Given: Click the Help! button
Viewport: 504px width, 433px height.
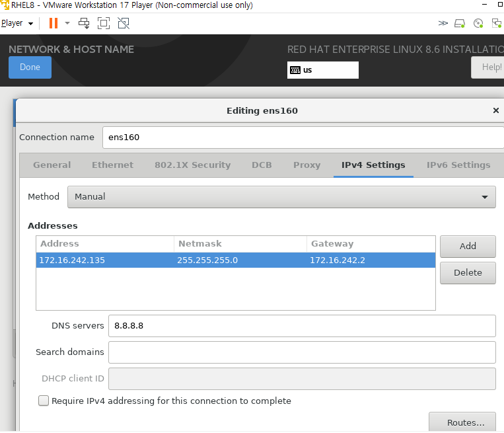Looking at the screenshot, I should click(x=488, y=67).
